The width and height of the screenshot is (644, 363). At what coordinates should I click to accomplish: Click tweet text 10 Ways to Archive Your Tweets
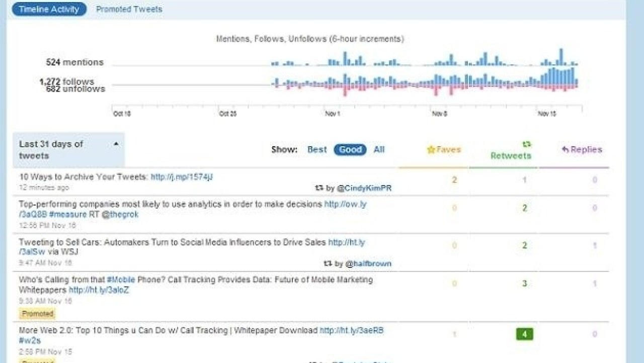84,176
